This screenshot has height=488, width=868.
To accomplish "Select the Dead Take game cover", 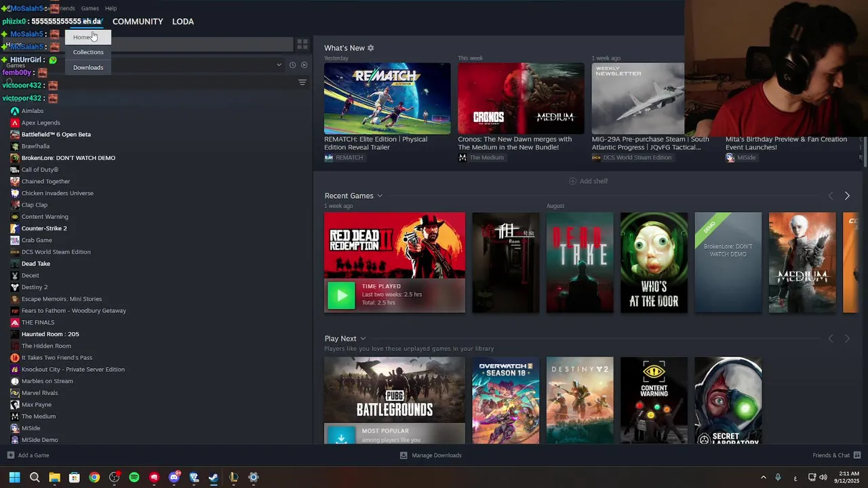I will coord(580,263).
